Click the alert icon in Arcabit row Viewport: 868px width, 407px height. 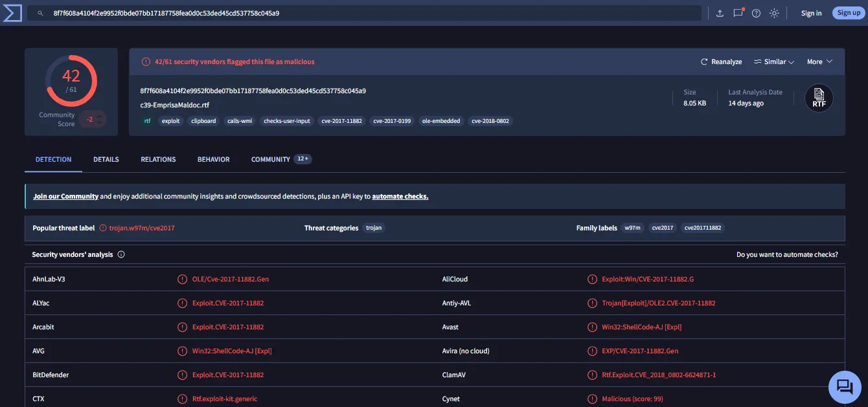point(183,327)
